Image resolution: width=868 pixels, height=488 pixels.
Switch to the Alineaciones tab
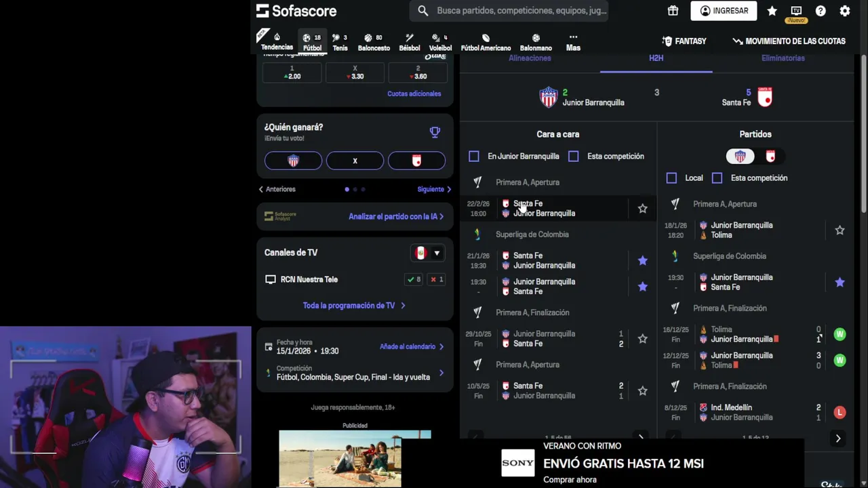tap(530, 58)
